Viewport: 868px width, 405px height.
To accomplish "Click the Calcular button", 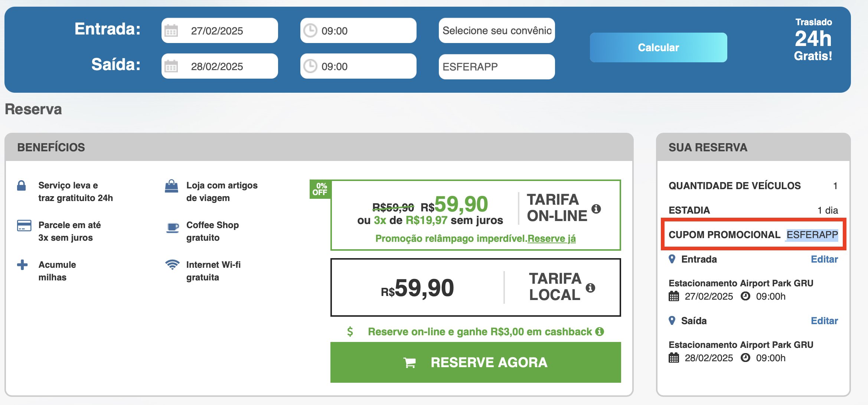I will pos(658,47).
